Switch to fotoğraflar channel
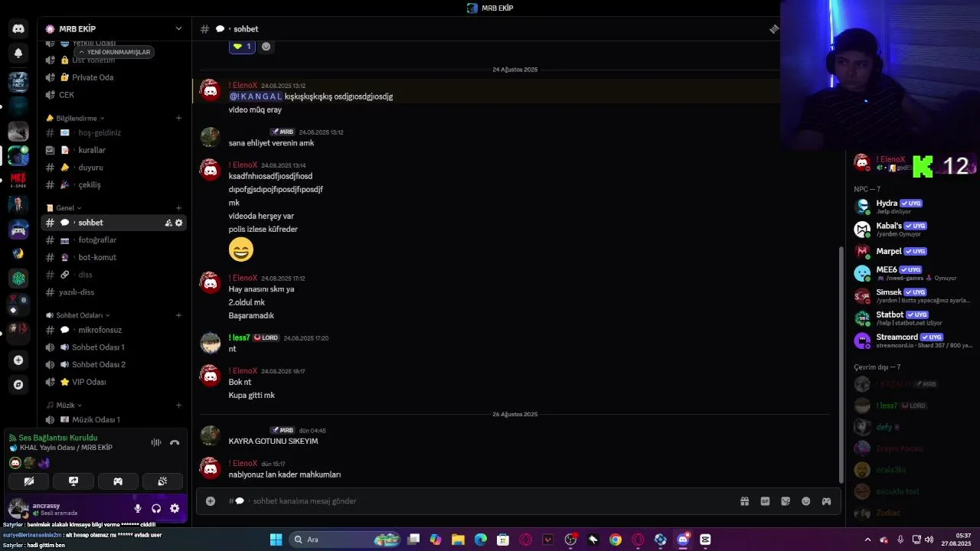The height and width of the screenshot is (551, 980). click(113, 240)
